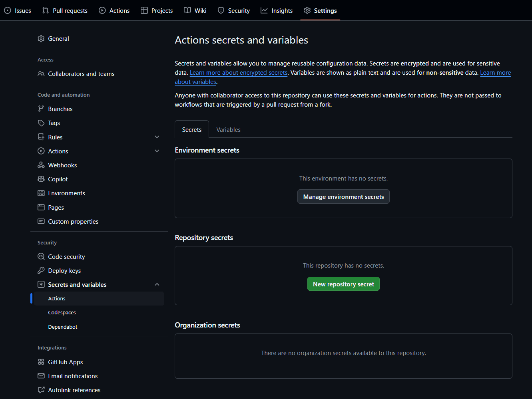Collapse the Secrets and variables section
The height and width of the screenshot is (399, 532).
(157, 284)
